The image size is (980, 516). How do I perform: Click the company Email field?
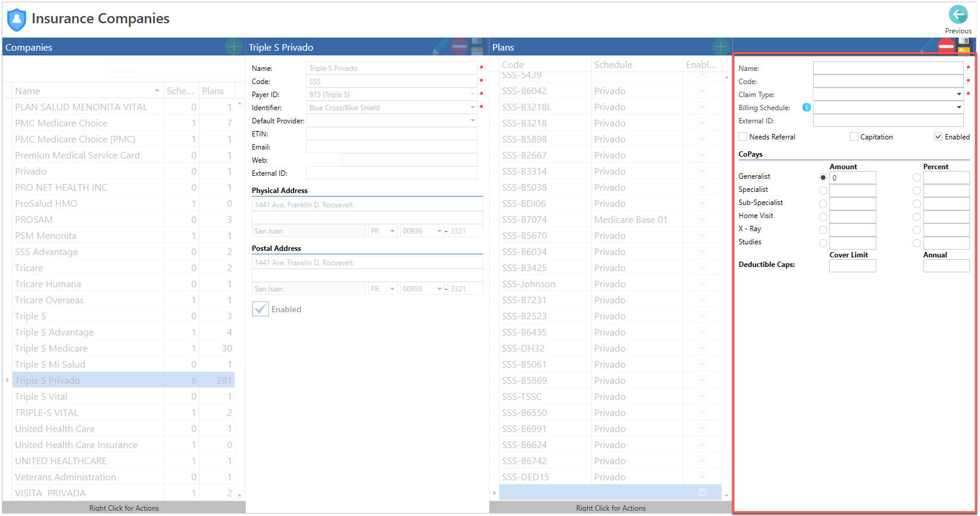391,147
